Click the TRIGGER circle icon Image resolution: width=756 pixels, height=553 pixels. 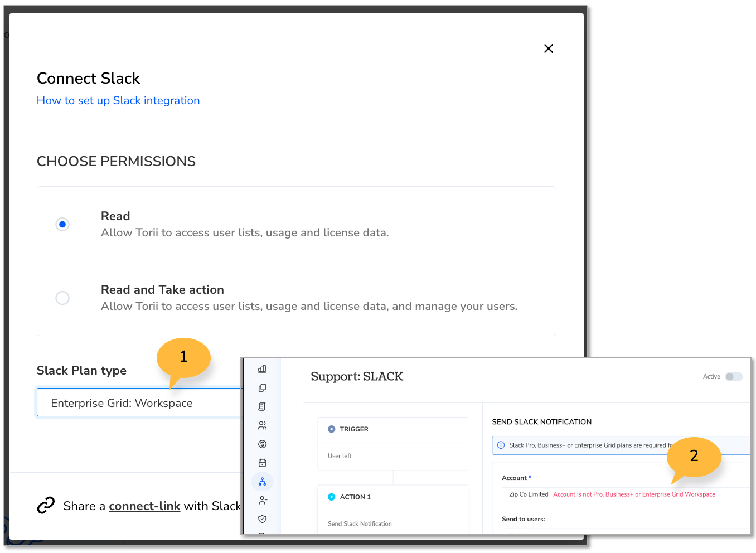331,429
